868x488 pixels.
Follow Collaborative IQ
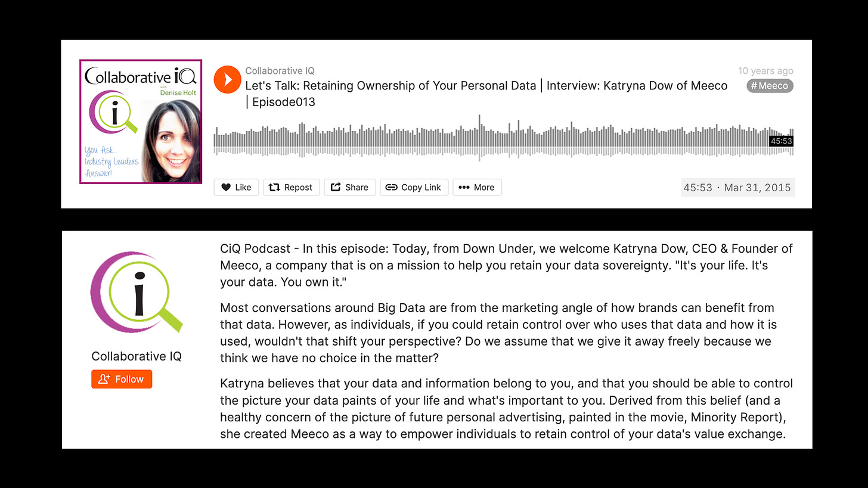(x=122, y=379)
